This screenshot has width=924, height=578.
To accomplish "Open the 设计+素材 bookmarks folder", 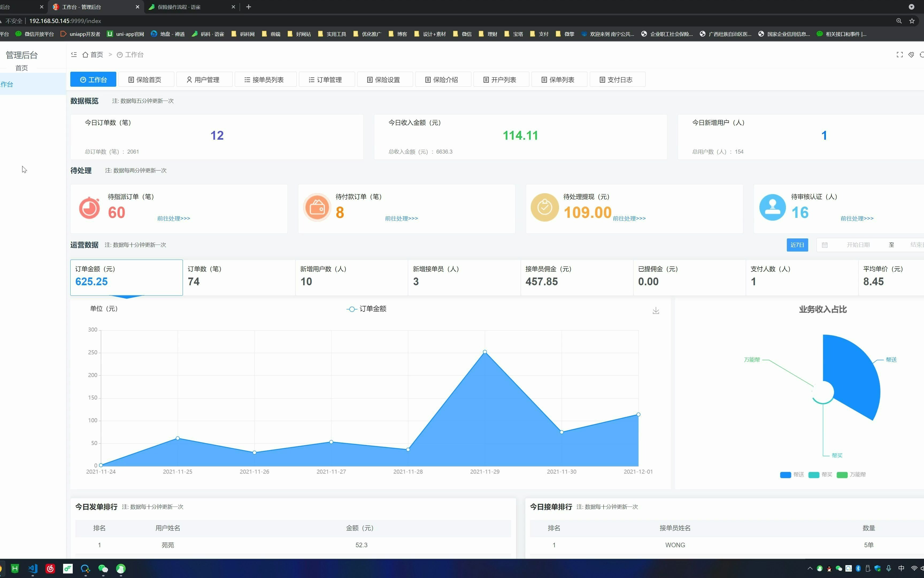I will pyautogui.click(x=430, y=34).
